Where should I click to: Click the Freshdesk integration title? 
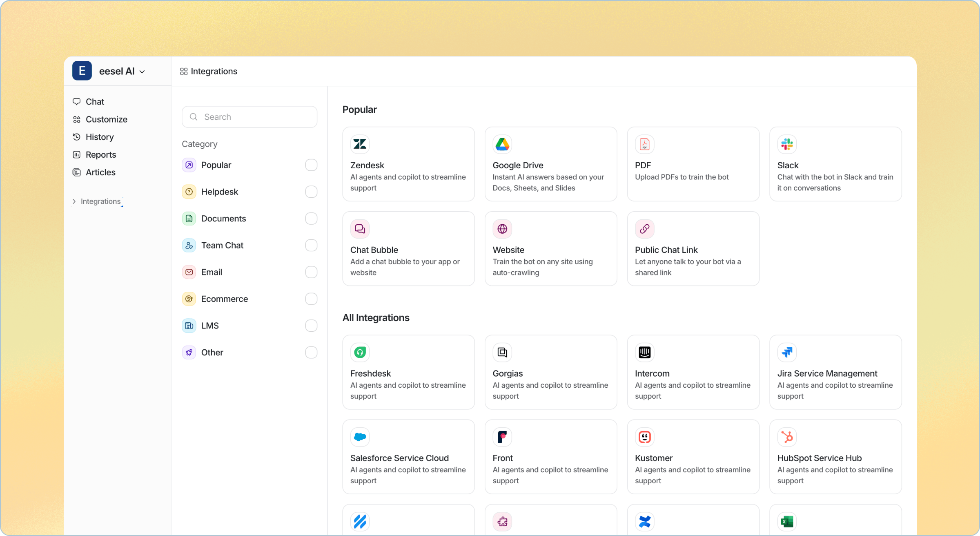tap(370, 373)
